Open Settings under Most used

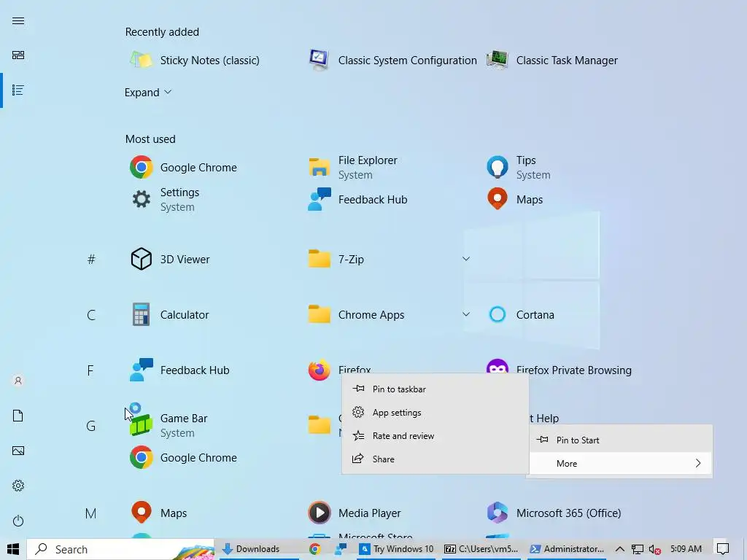[165, 200]
